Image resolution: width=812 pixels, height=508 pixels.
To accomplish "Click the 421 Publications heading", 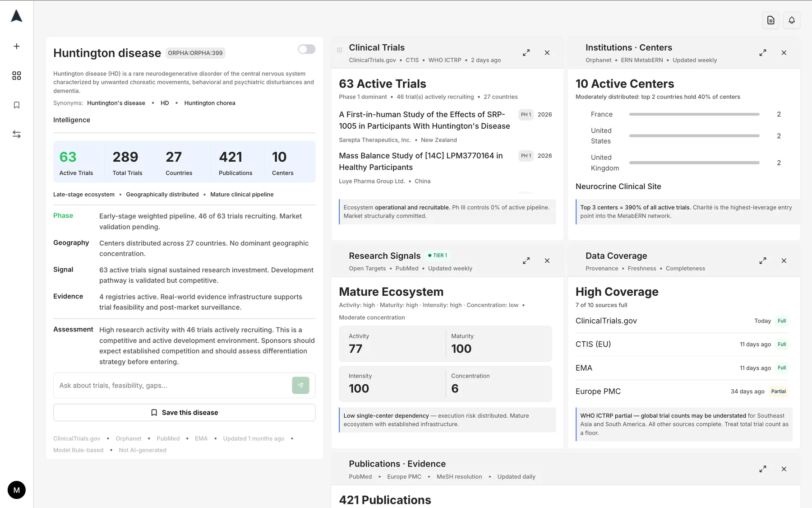I will coord(385,500).
